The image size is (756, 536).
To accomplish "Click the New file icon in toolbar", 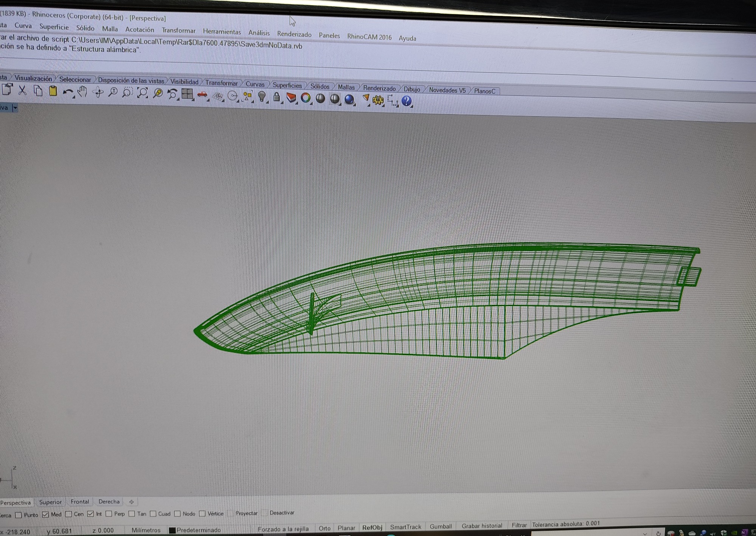I will (x=7, y=90).
